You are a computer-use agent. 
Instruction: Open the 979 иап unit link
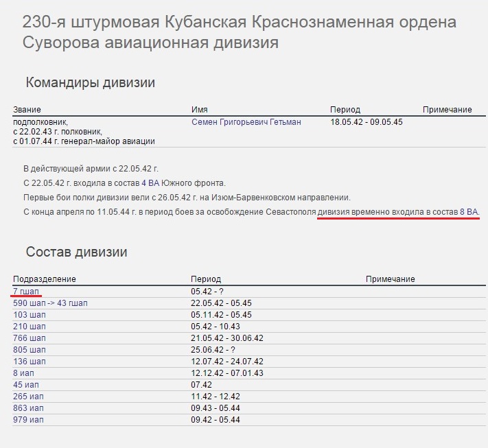pos(28,420)
